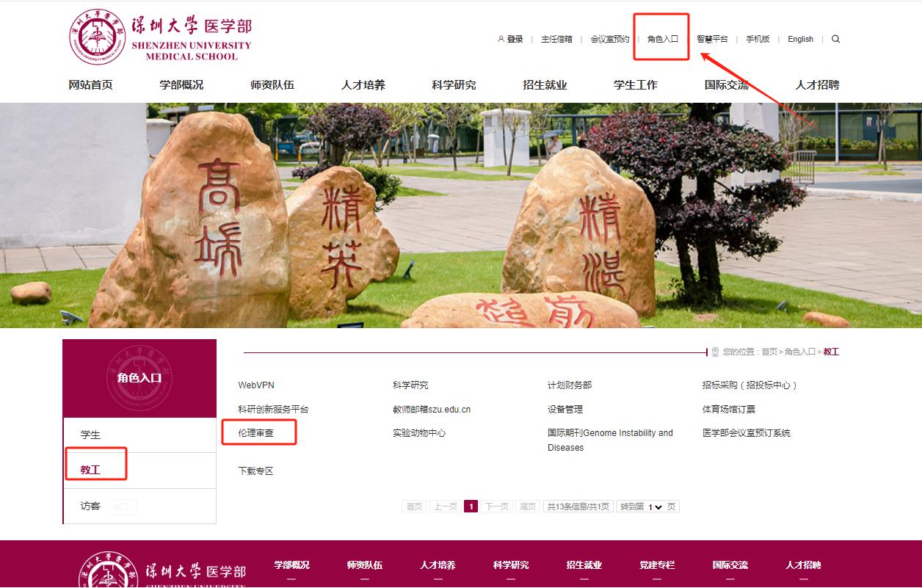
Task: Click the location pin icon in breadcrumb
Action: (715, 352)
